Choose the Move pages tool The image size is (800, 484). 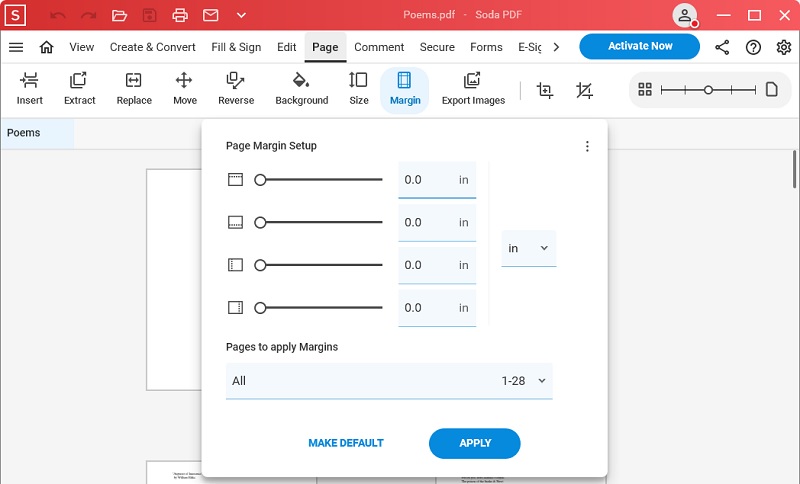185,89
